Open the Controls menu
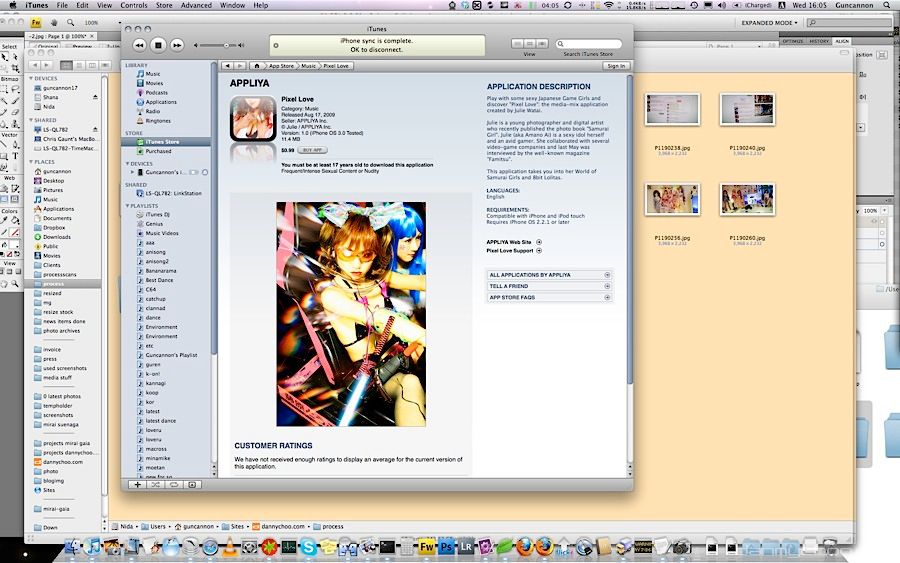The image size is (900, 563). tap(133, 5)
